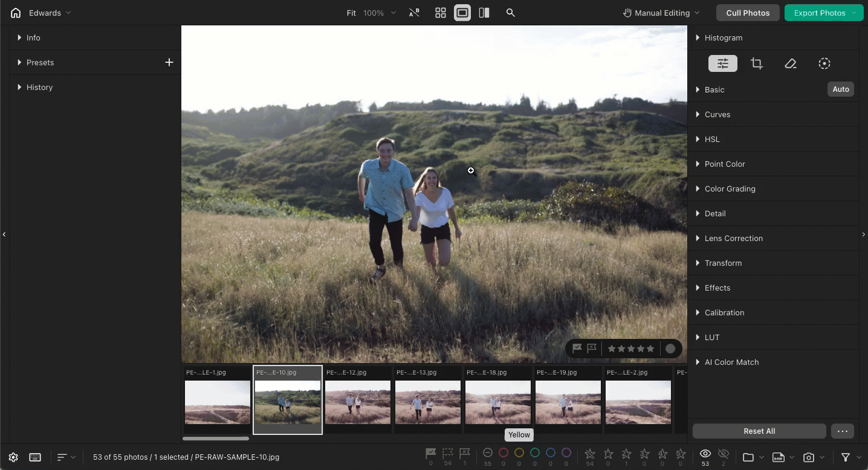Open the Edwards project dropdown
868x470 pixels.
coord(50,13)
